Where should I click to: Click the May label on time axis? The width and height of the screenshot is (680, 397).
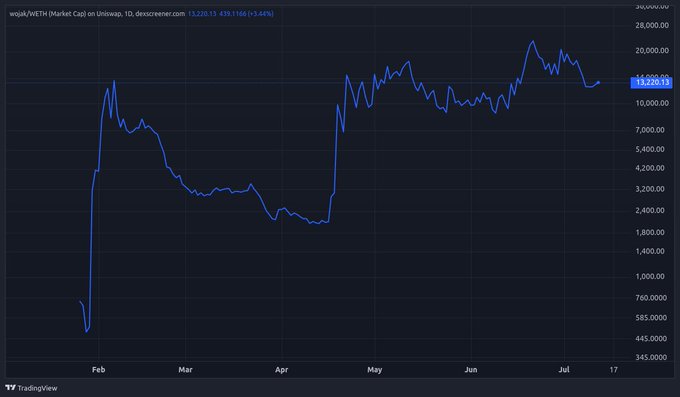tap(375, 370)
